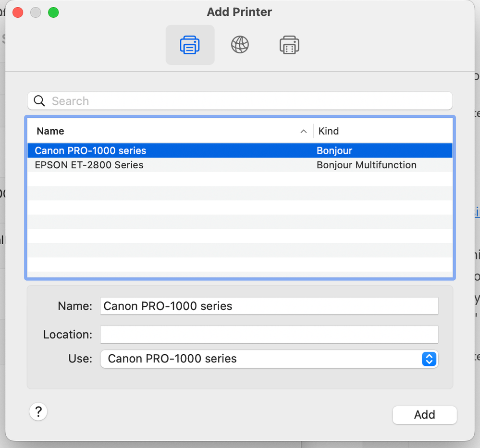
Task: Open the Windows printer tab icon
Action: click(289, 45)
